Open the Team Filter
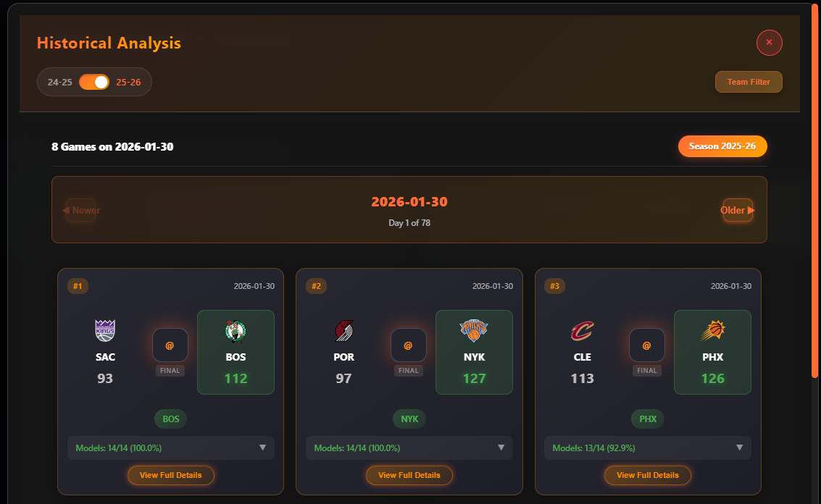This screenshot has width=821, height=504. [x=749, y=82]
